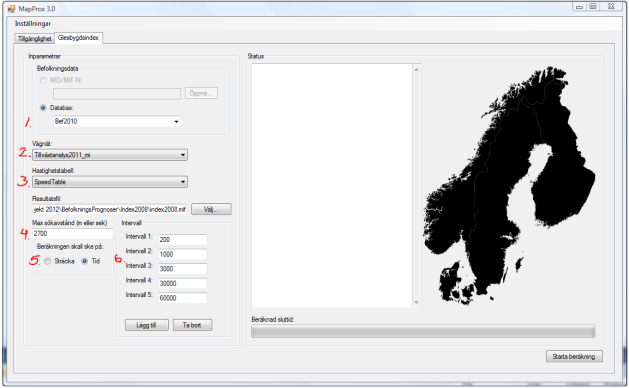Choose Sträcka calculation radio button
Viewport: 629px width, 388px height.
[x=48, y=261]
